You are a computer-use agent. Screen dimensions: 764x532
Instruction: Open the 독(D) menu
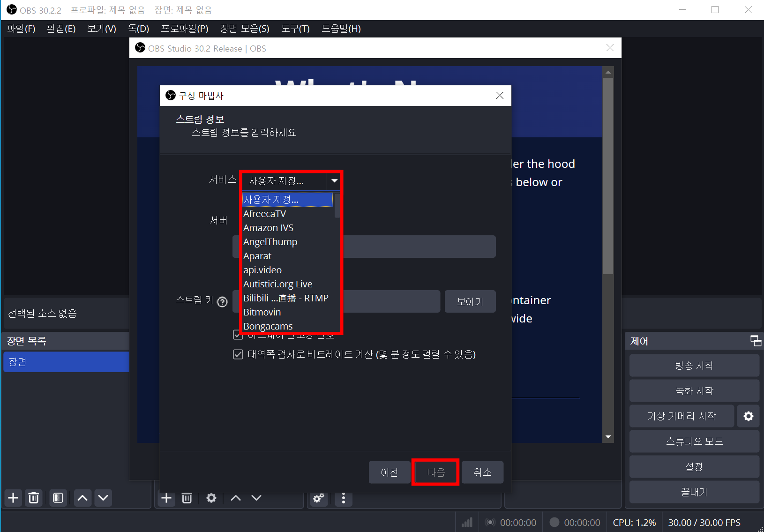coord(139,29)
